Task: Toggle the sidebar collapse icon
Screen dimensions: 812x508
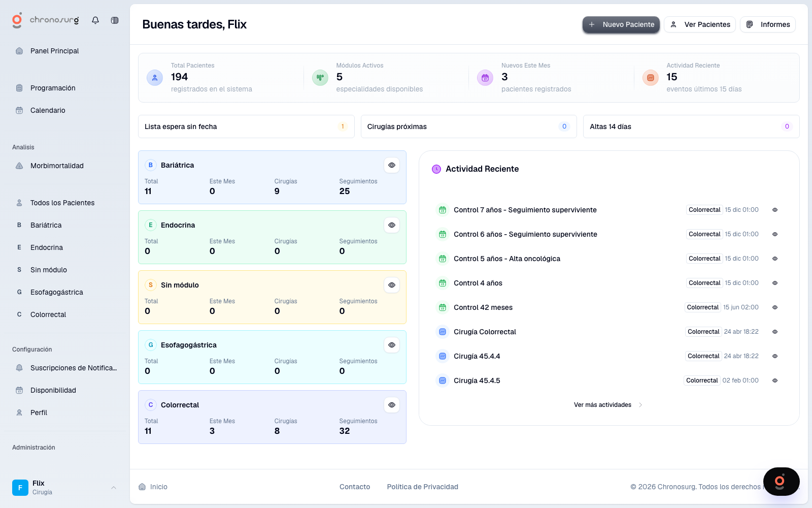Action: 115,20
